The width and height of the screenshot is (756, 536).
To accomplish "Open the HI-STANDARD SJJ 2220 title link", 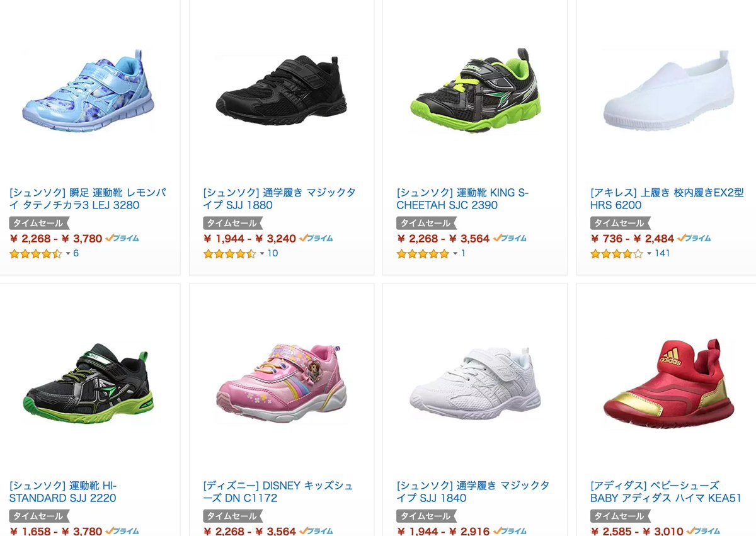I will [x=63, y=492].
